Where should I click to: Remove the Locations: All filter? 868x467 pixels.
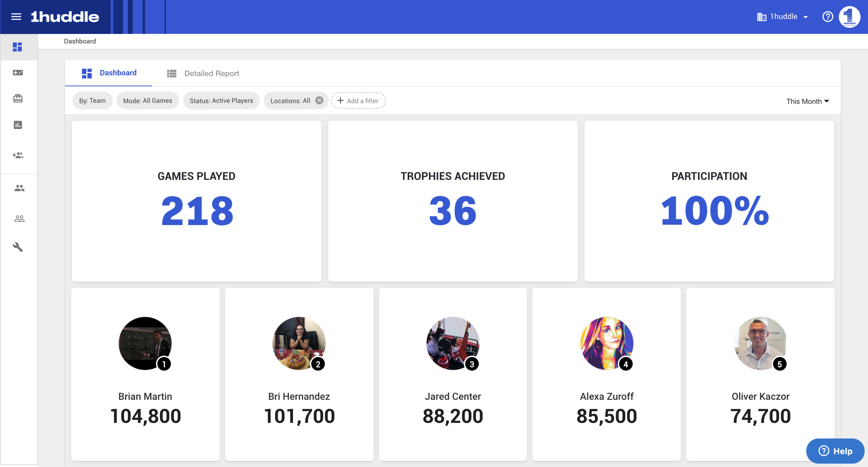click(319, 100)
